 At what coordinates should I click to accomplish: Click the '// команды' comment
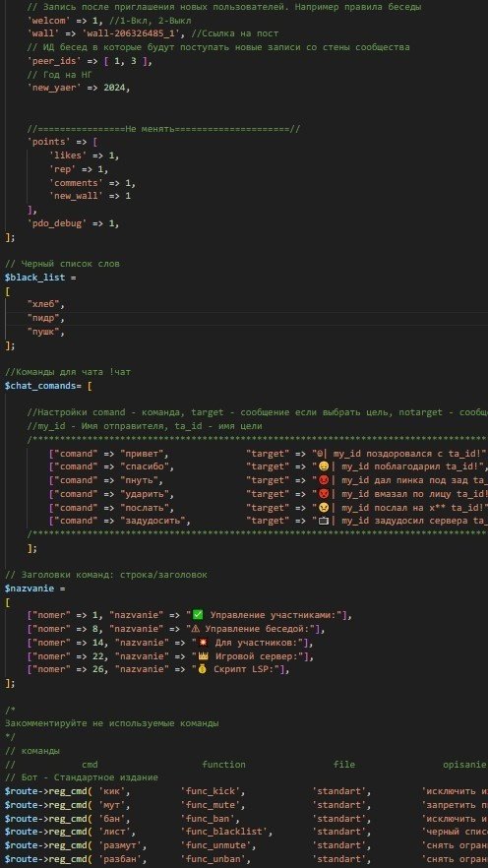[x=32, y=751]
